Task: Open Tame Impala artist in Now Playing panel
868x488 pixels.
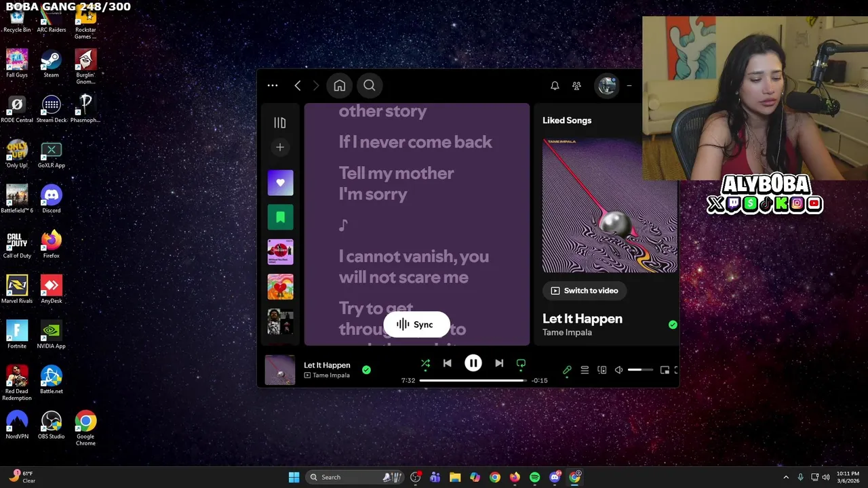Action: click(567, 333)
